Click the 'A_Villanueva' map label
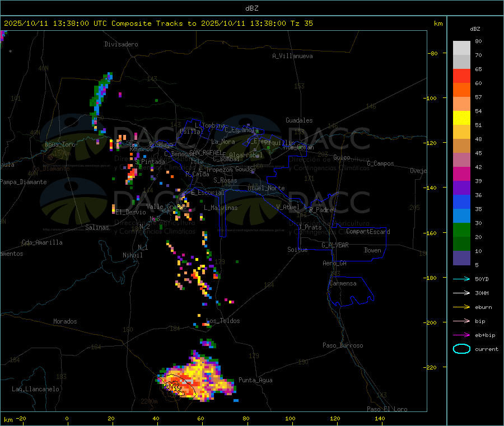The image size is (504, 426). [292, 56]
